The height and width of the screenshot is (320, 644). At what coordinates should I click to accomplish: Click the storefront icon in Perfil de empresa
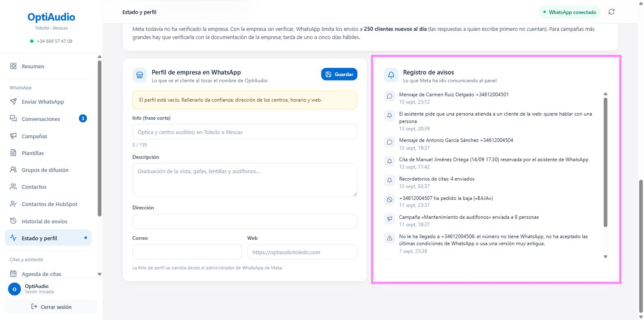pyautogui.click(x=140, y=75)
